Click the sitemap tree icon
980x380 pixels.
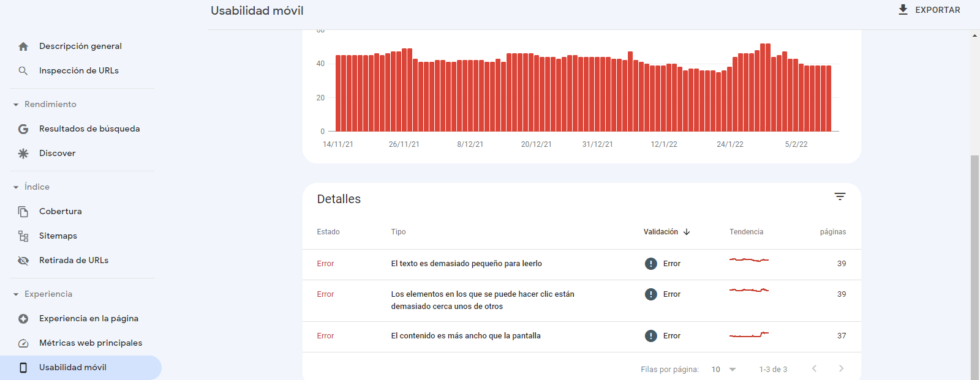coord(23,236)
